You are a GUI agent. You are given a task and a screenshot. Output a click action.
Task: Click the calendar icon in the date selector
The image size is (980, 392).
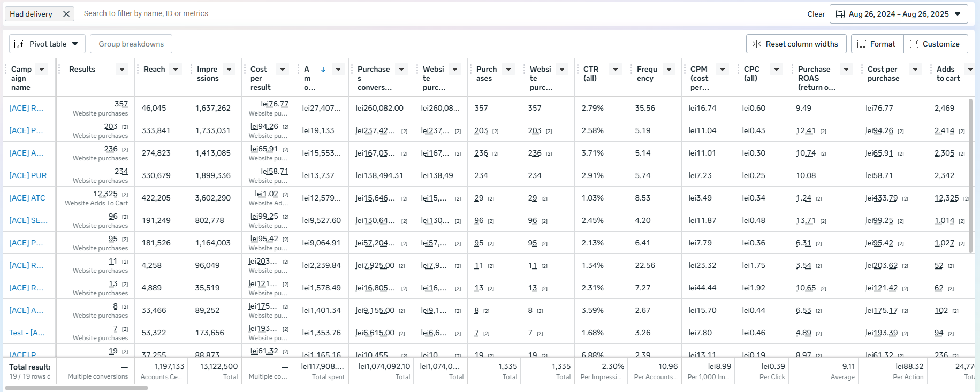click(840, 14)
